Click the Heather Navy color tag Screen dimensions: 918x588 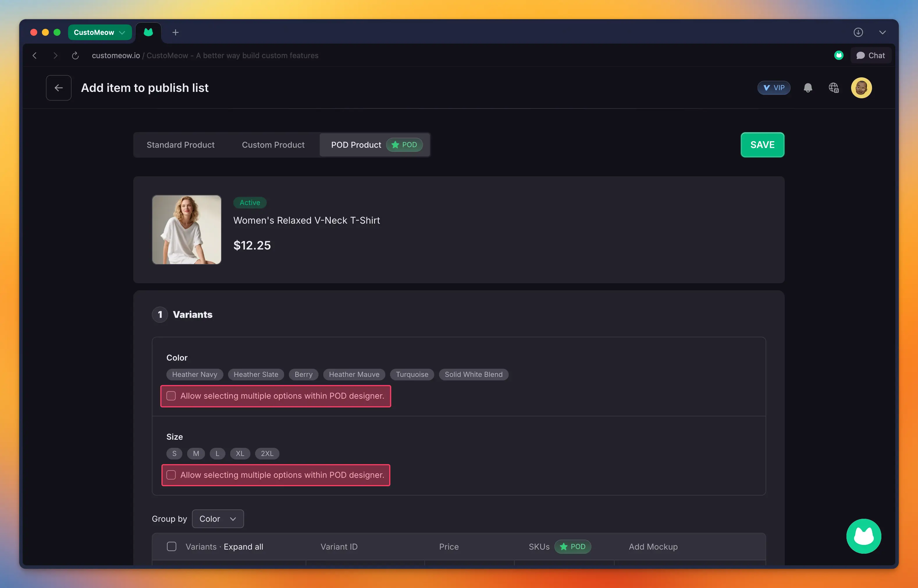point(195,374)
